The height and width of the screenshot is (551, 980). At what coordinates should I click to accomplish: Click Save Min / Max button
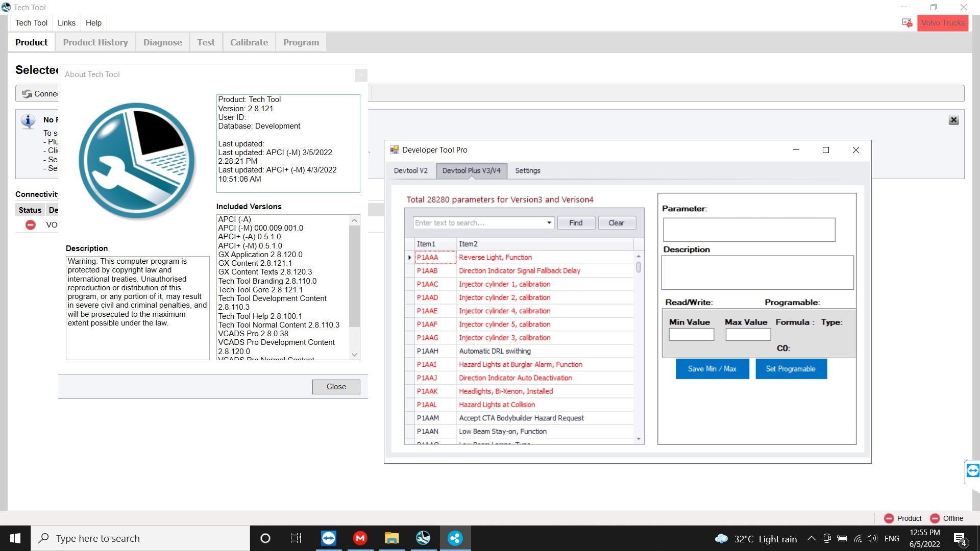coord(712,369)
